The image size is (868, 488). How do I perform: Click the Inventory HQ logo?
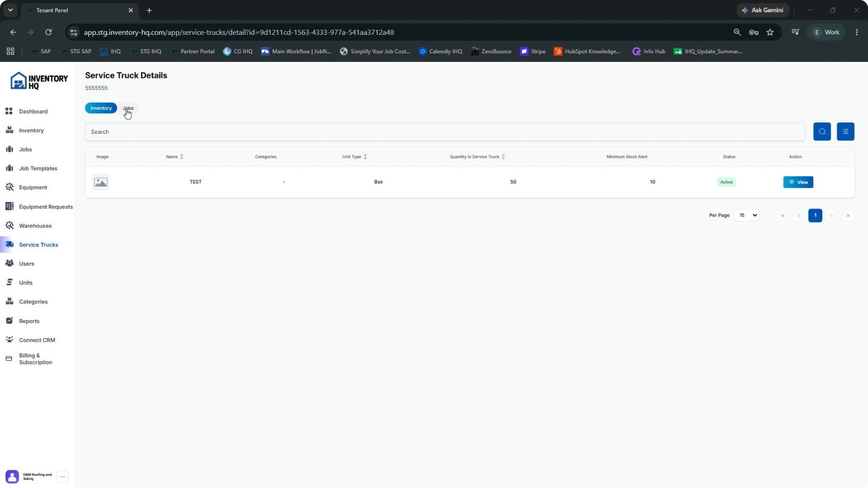pos(39,81)
